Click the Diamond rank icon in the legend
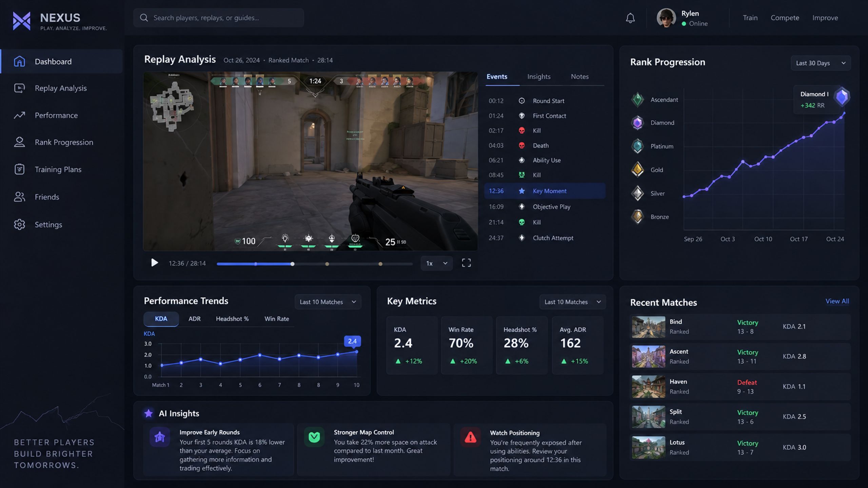The image size is (868, 488). (x=637, y=123)
